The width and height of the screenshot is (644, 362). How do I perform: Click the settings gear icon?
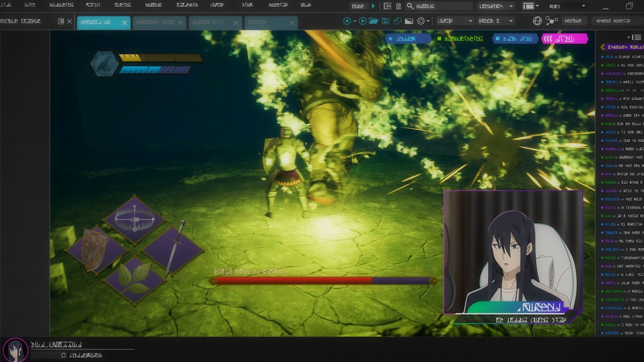(421, 21)
